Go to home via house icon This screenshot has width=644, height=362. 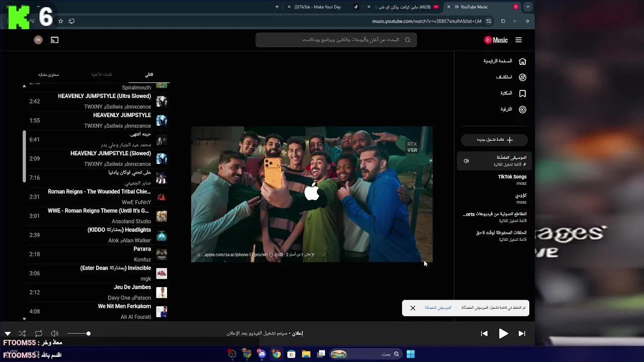click(522, 61)
